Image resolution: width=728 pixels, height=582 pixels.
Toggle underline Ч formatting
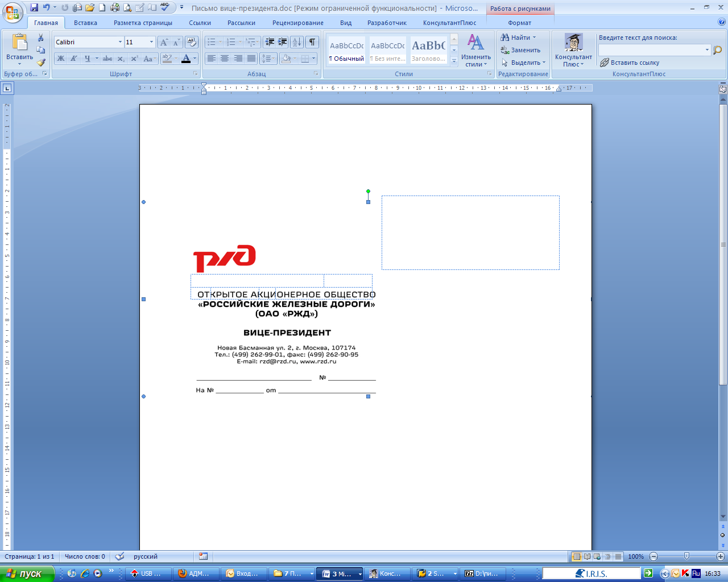pos(87,59)
